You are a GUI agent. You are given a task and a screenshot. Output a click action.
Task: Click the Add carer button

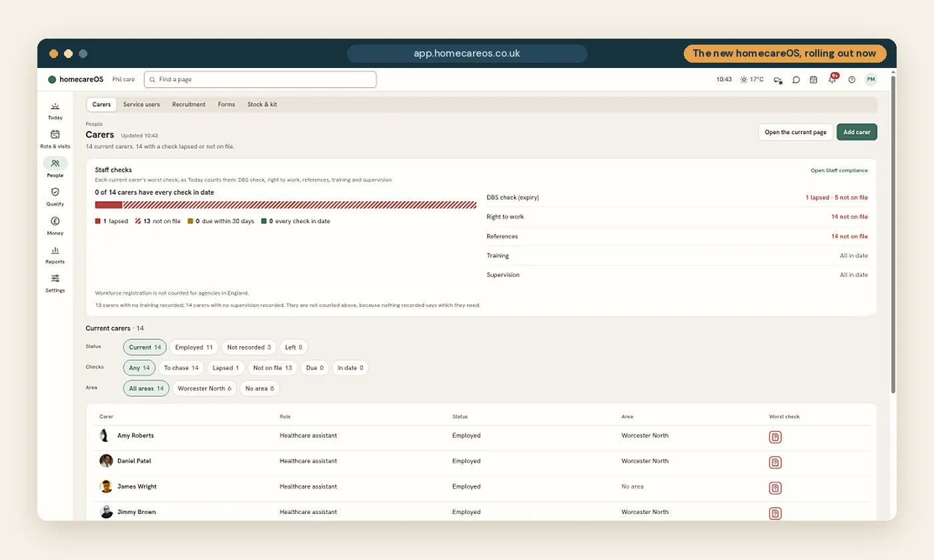point(857,132)
